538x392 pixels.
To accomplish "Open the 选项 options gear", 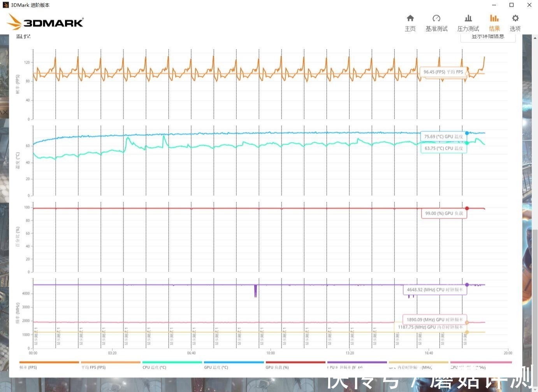I will point(515,23).
